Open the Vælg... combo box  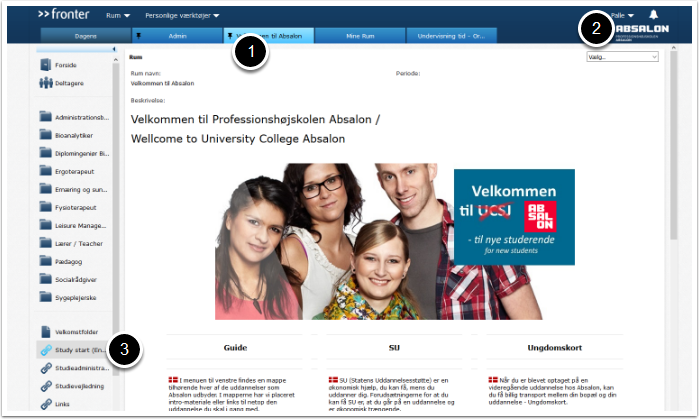tap(622, 57)
